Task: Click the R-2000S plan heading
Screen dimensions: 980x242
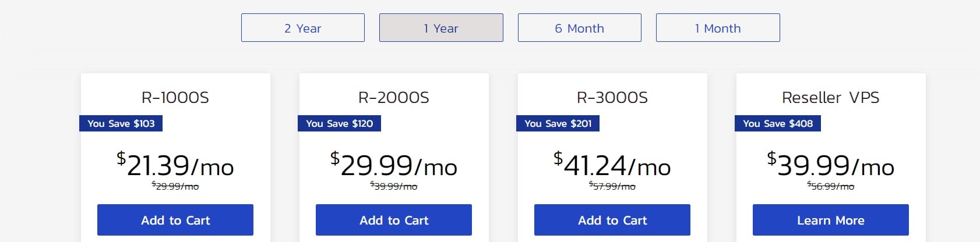Action: tap(394, 97)
